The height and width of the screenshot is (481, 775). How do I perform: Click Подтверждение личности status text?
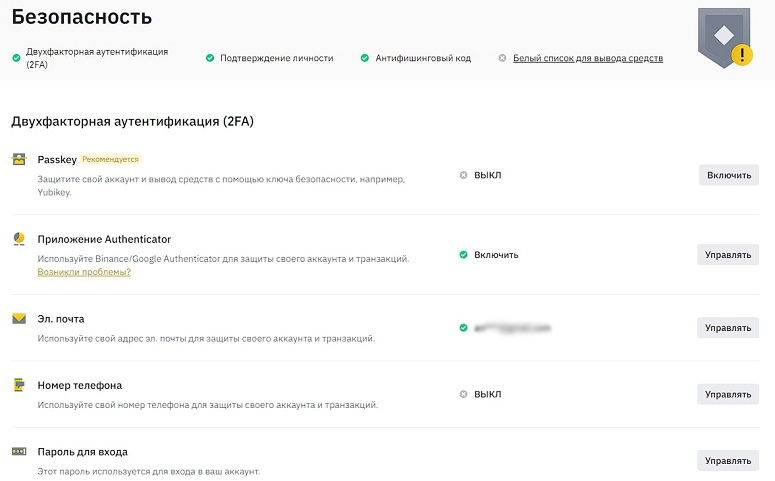pos(276,58)
